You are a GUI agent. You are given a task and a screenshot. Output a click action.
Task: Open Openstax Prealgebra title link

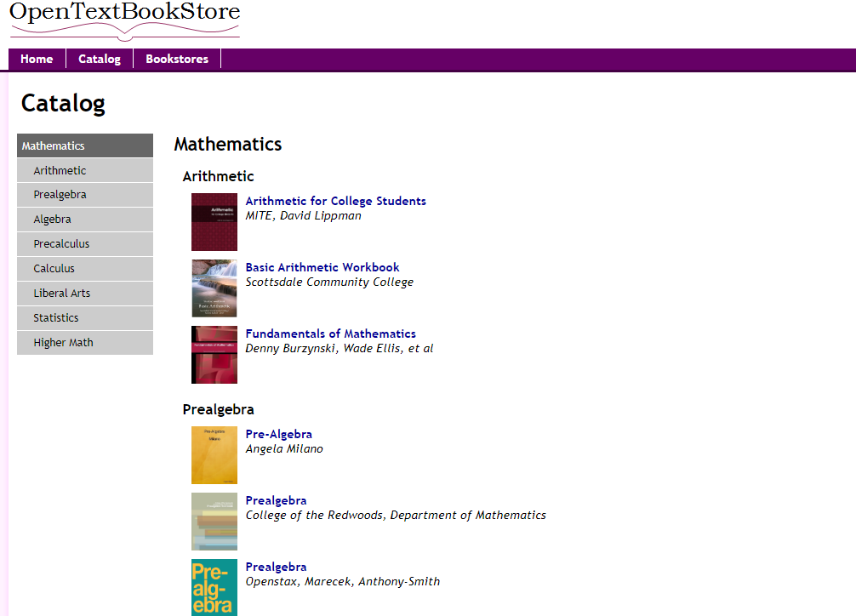pyautogui.click(x=276, y=567)
